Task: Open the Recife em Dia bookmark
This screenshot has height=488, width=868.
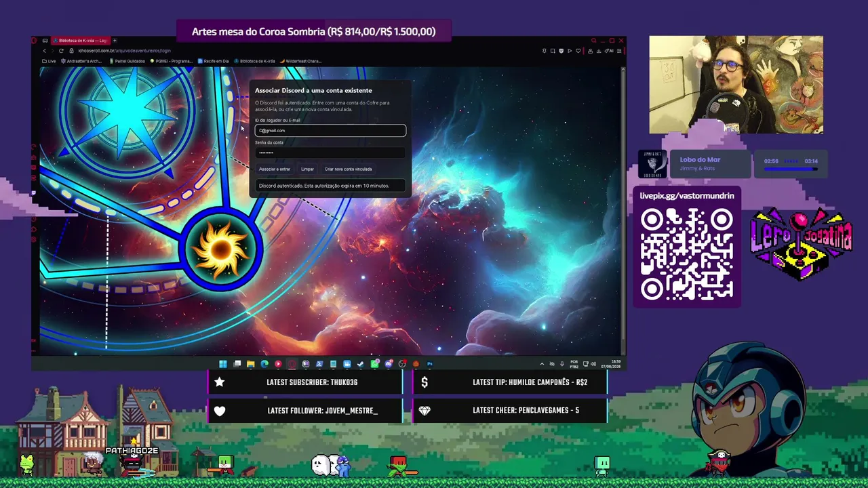Action: (214, 61)
